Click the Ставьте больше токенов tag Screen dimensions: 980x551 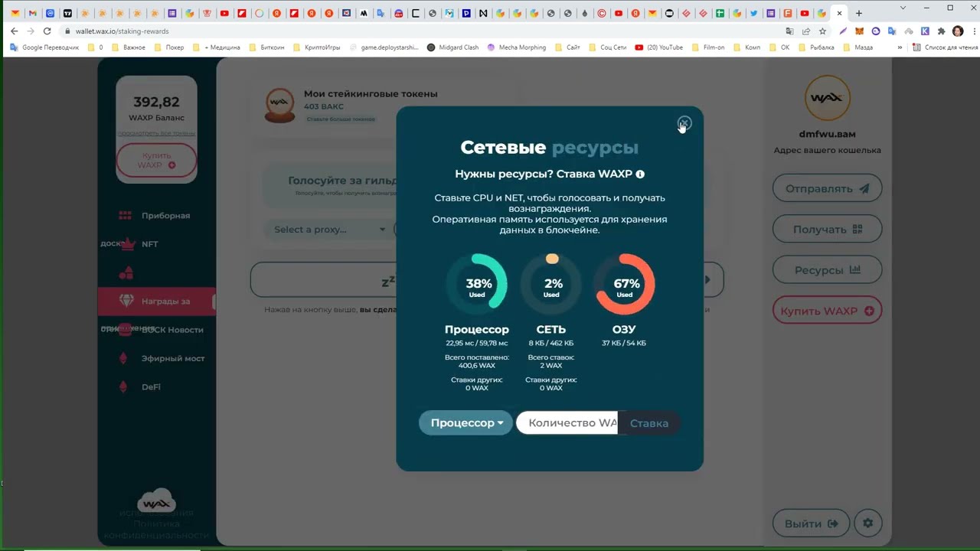(341, 119)
